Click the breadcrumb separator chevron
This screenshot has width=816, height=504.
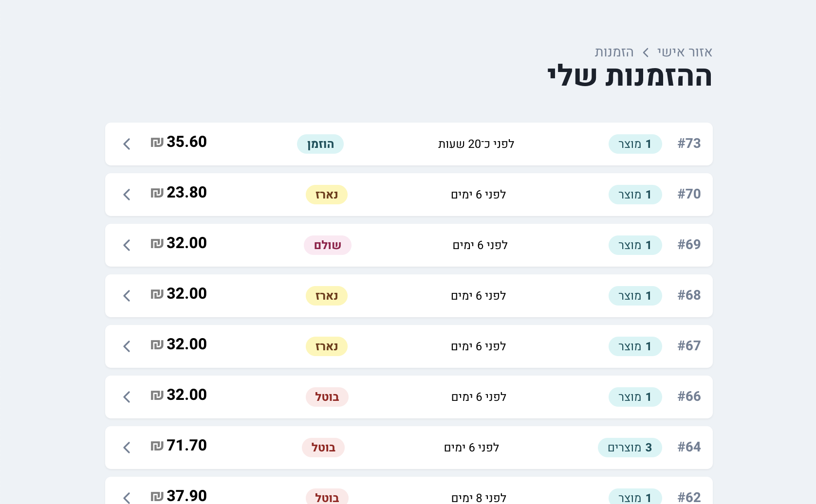[646, 52]
